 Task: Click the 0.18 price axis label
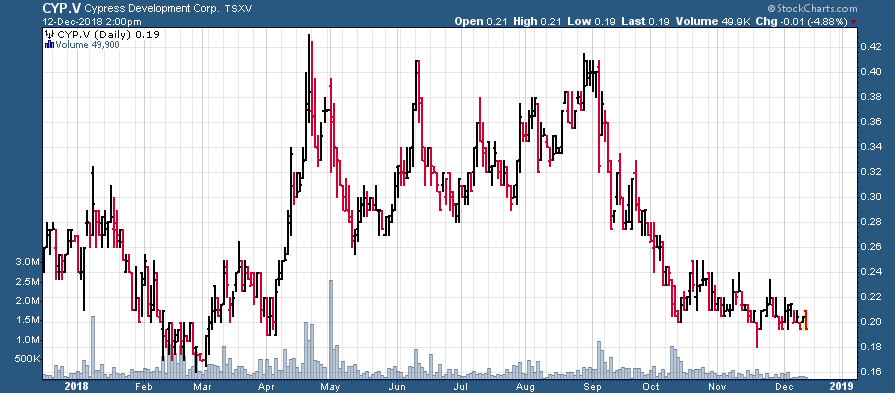[x=870, y=347]
